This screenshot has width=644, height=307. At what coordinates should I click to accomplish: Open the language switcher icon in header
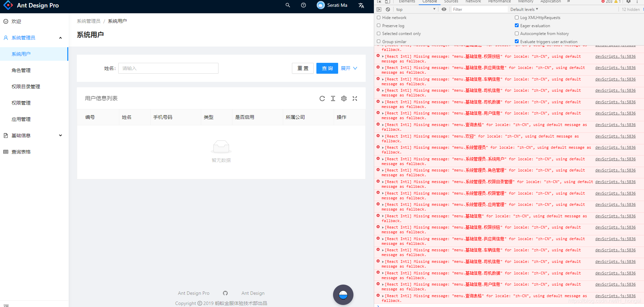tap(361, 5)
